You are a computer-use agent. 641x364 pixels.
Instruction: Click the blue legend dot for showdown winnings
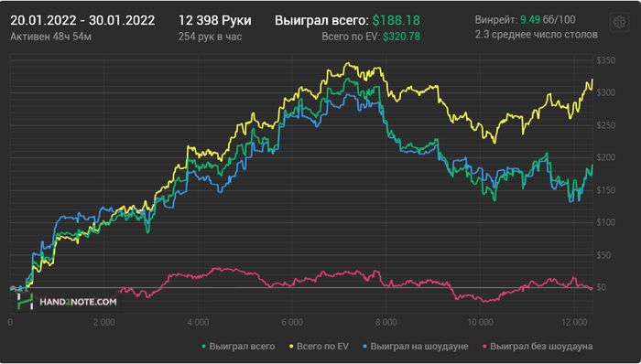(x=365, y=347)
